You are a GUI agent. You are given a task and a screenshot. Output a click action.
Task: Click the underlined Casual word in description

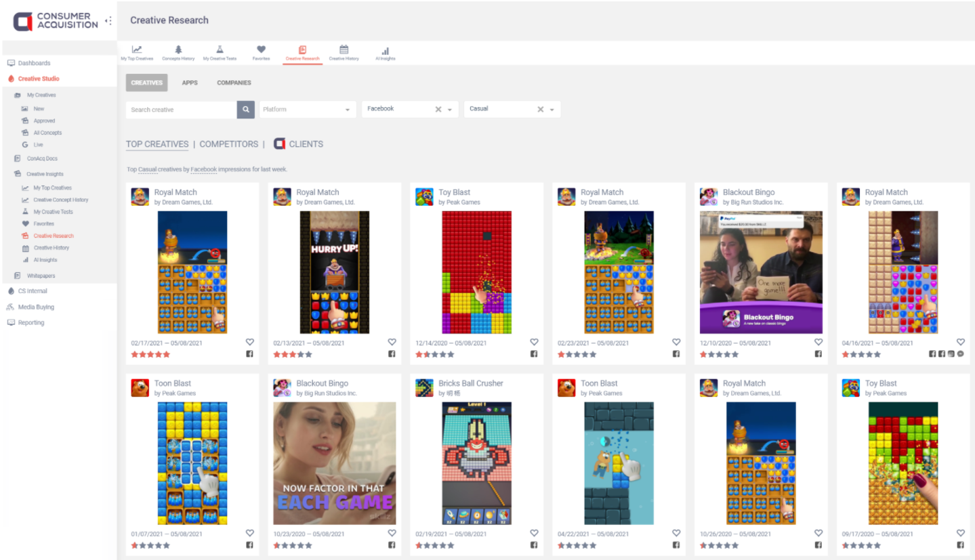pos(148,169)
